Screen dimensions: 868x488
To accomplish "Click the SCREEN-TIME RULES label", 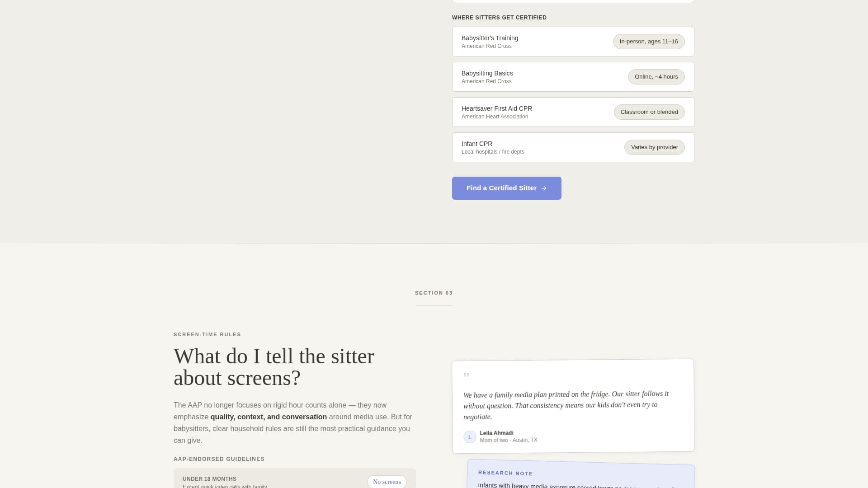I will pyautogui.click(x=208, y=334).
